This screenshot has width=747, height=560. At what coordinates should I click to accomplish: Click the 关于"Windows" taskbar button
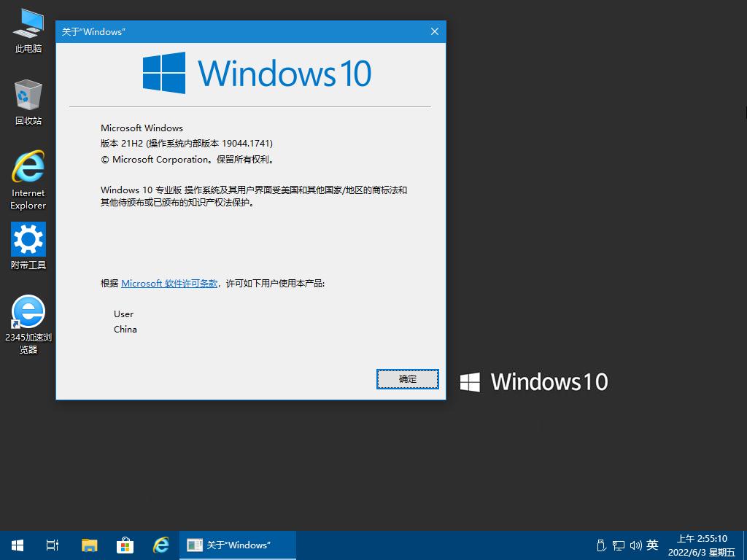coord(238,545)
